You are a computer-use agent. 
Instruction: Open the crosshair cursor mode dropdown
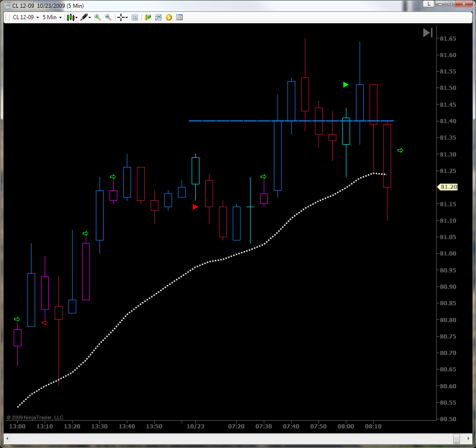click(122, 17)
